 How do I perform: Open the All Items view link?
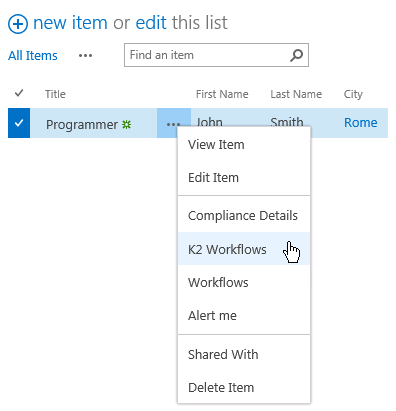33,56
